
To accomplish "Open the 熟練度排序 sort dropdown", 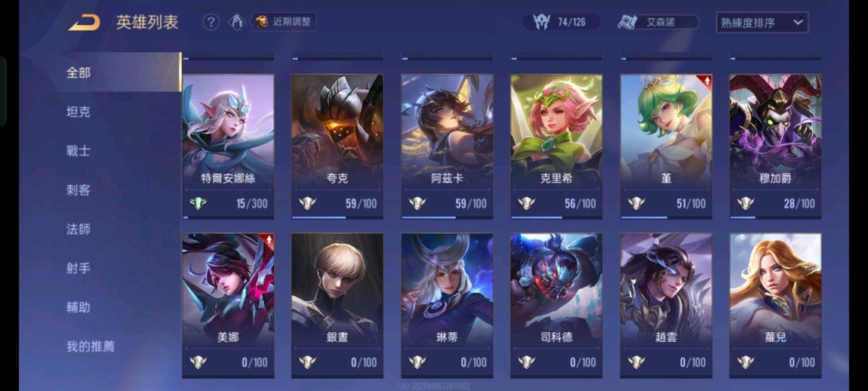I will (x=762, y=23).
